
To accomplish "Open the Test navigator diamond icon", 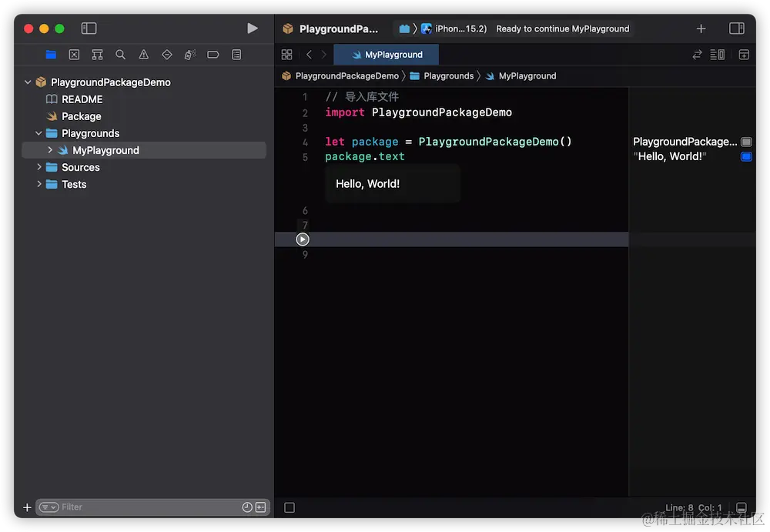I will click(167, 55).
